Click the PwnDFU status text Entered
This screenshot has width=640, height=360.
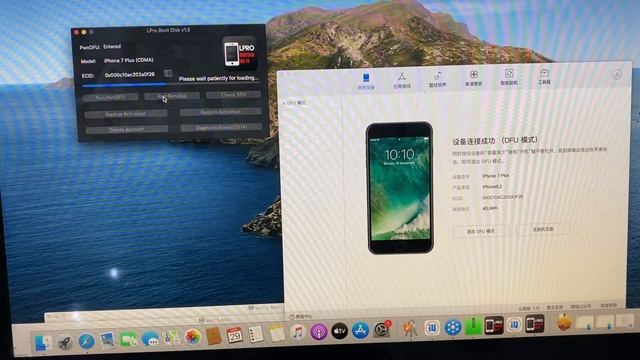point(112,47)
